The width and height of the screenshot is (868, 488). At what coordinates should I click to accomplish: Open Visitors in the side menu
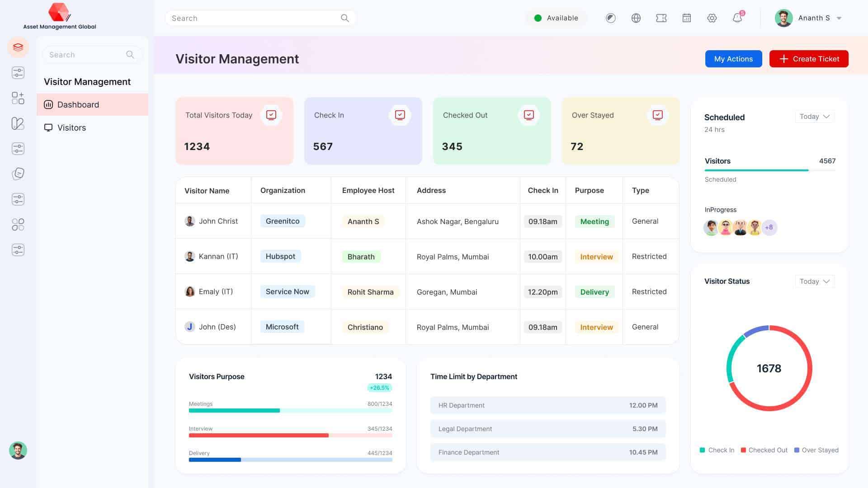coord(71,127)
